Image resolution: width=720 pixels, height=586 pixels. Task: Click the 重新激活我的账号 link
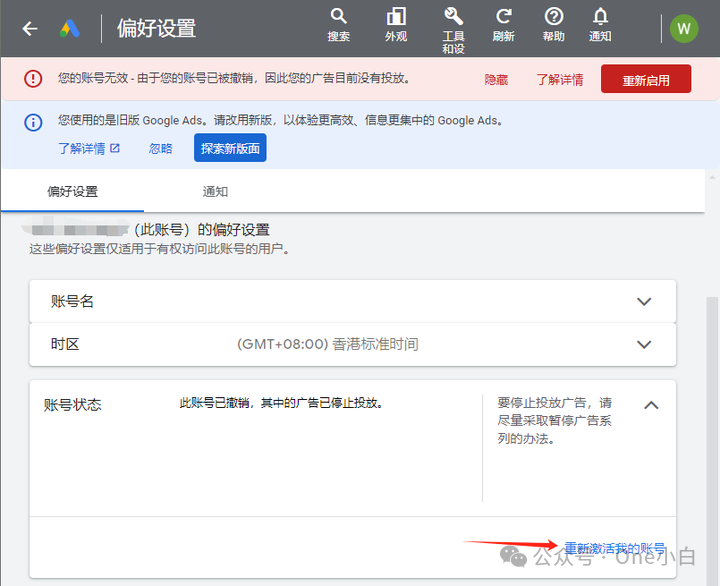[x=614, y=548]
